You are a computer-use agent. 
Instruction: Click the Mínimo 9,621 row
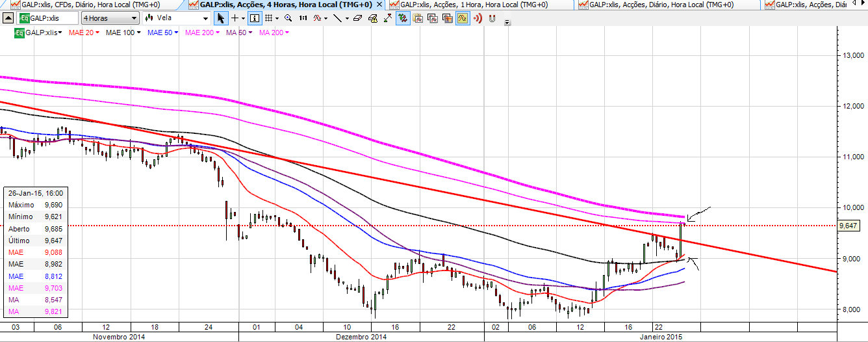pyautogui.click(x=34, y=217)
